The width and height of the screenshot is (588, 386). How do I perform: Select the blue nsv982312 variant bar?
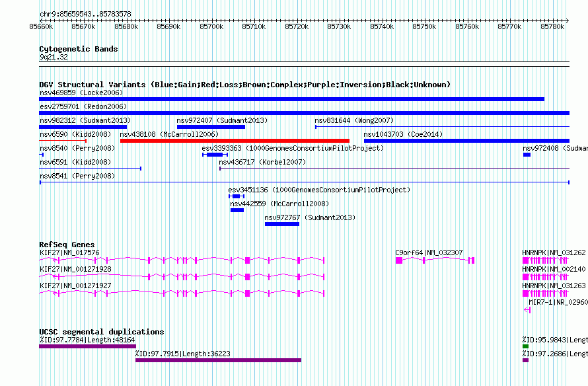83,127
